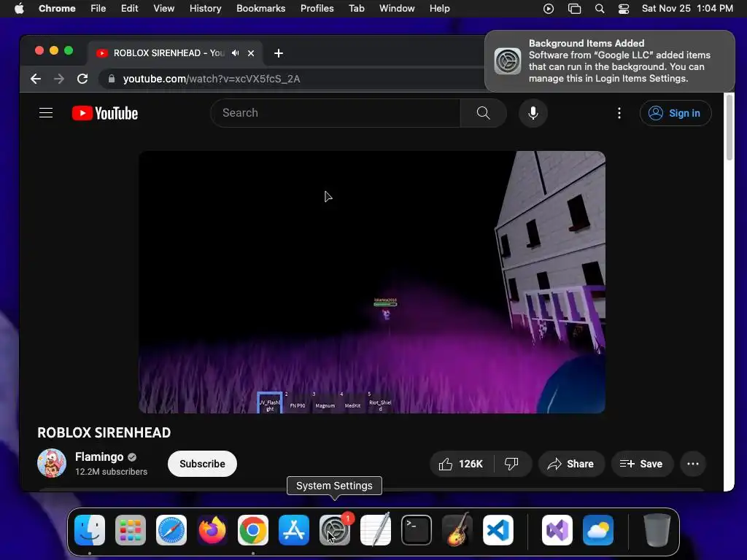The height and width of the screenshot is (560, 747).
Task: Open Finder from the Dock
Action: point(90,530)
